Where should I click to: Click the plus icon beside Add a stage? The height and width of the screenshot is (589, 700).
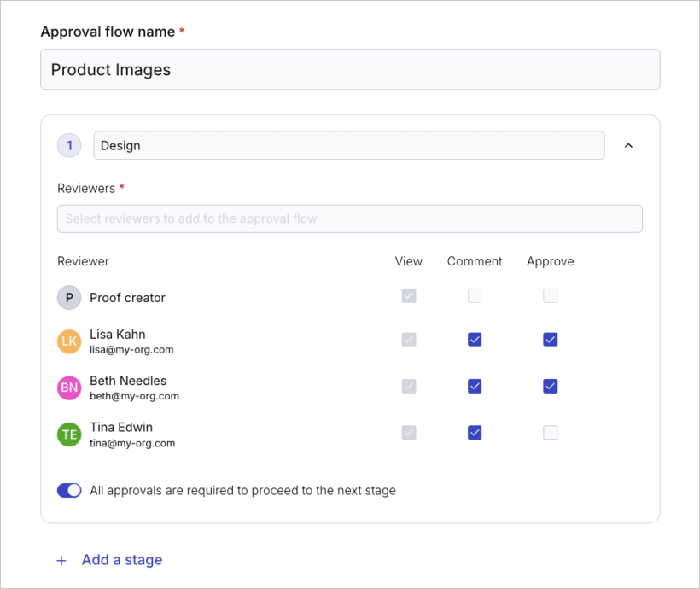pos(61,560)
